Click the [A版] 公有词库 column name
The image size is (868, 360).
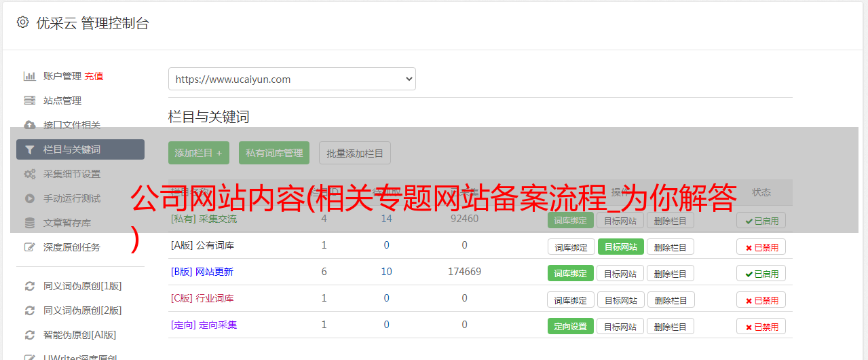tap(202, 245)
